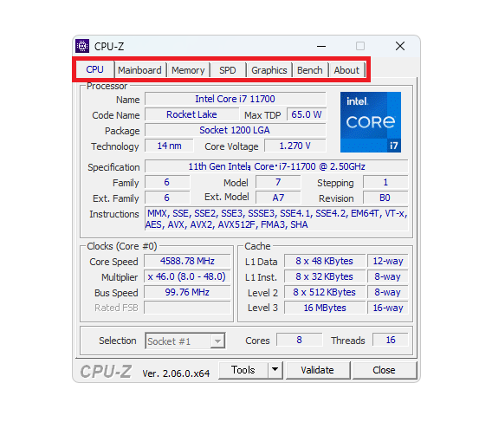479x448 pixels.
Task: Click the L1 Data 12-way associativity
Action: 388,261
